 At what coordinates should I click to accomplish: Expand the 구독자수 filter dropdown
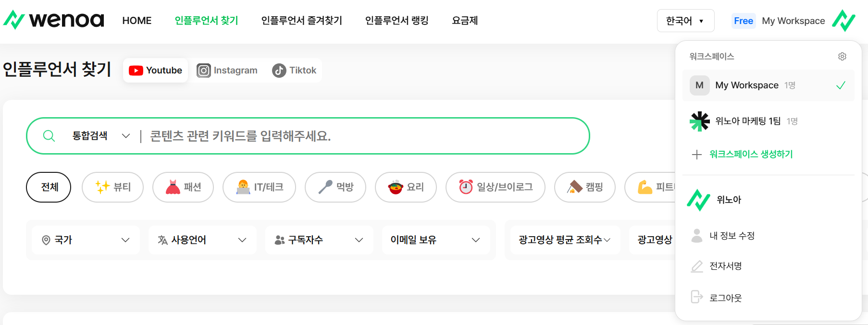pyautogui.click(x=319, y=240)
